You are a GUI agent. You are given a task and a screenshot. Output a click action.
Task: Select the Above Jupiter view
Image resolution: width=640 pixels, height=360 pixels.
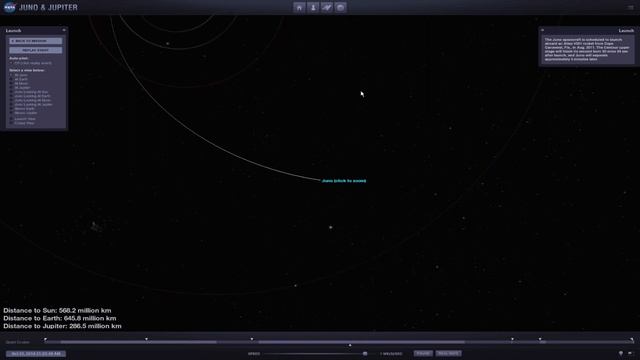coord(26,113)
